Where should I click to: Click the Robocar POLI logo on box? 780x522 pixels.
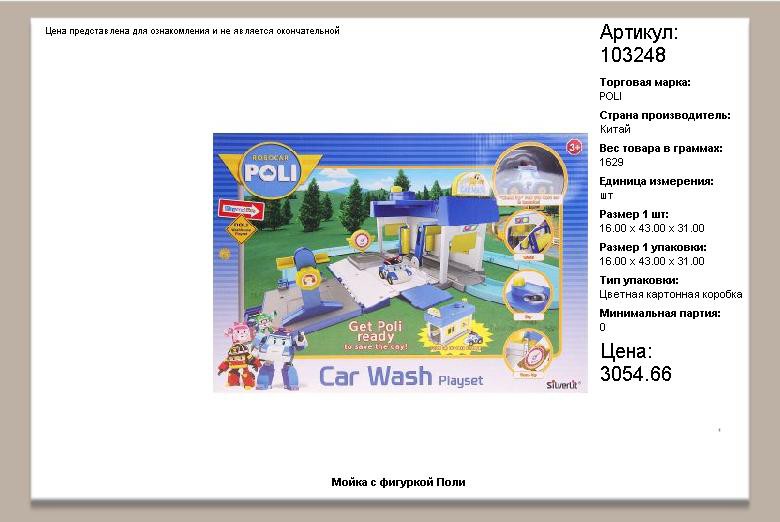coord(270,170)
